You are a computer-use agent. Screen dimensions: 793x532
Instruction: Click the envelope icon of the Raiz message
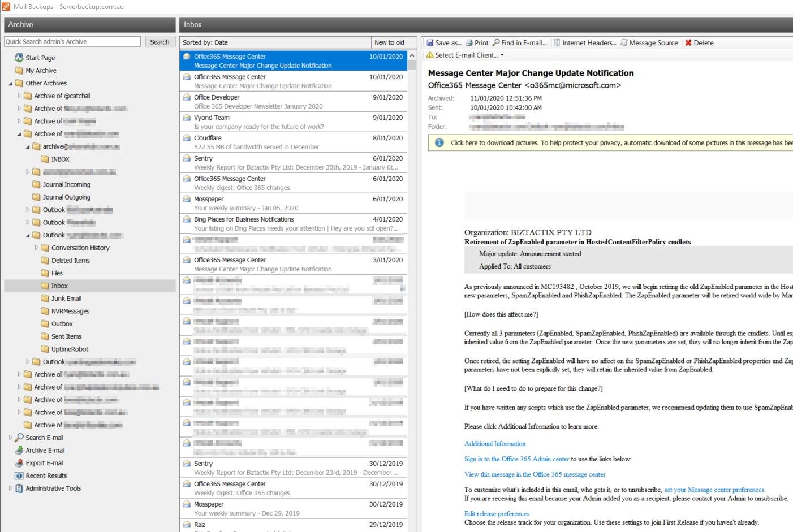pyautogui.click(x=187, y=525)
